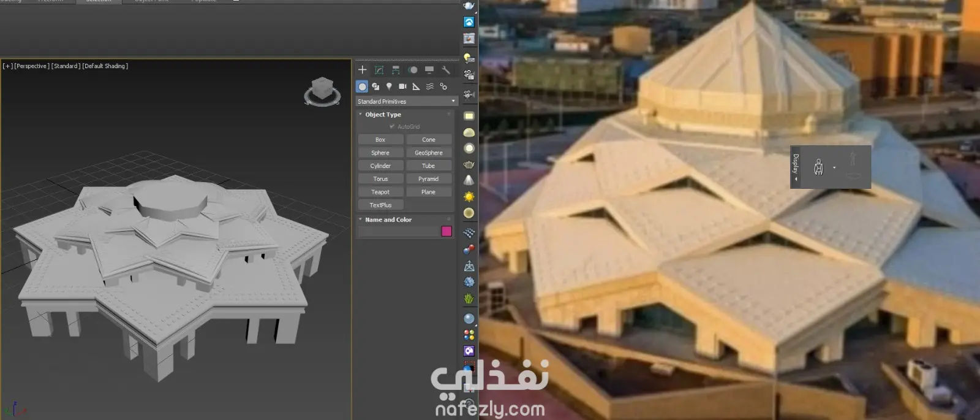Viewport: 980px width, 420px height.
Task: Click the blue glass sphere material icon
Action: 469,319
